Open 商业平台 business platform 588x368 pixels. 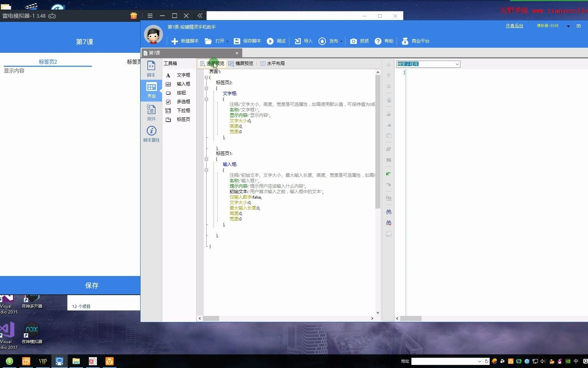pos(415,41)
